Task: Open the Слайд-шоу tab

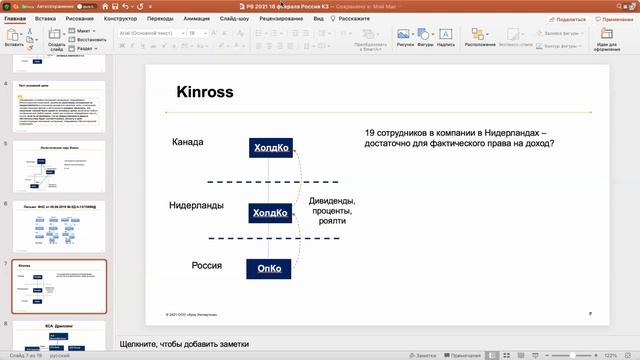Action: coord(234,19)
